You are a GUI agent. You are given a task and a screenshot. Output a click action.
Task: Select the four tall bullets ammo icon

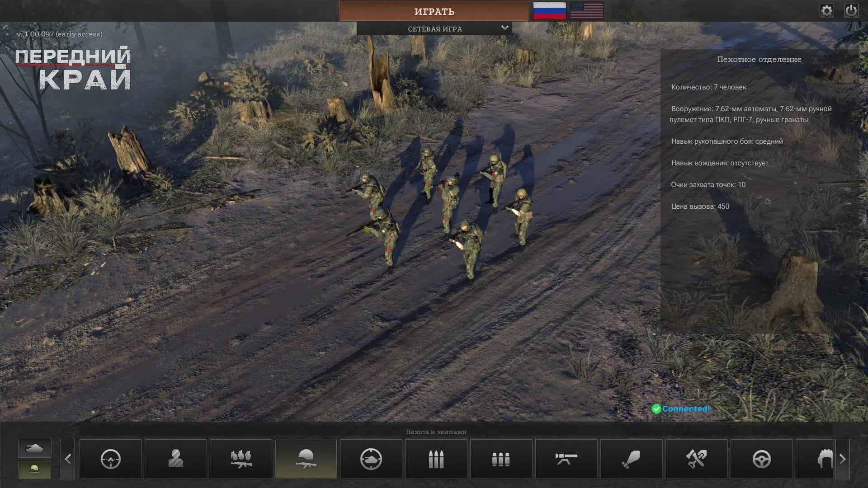click(x=436, y=459)
